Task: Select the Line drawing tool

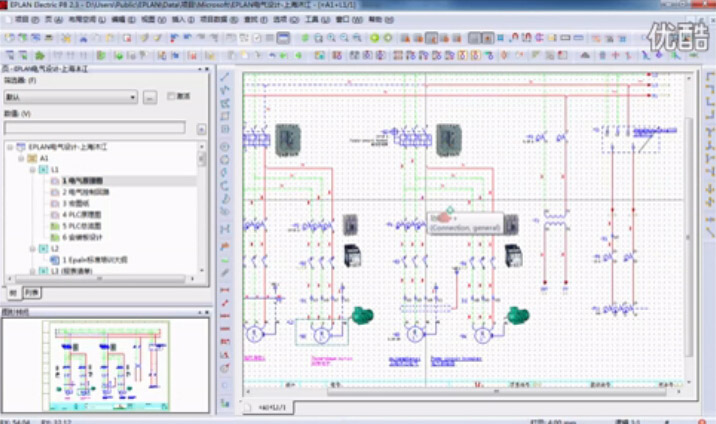Action: click(x=225, y=77)
